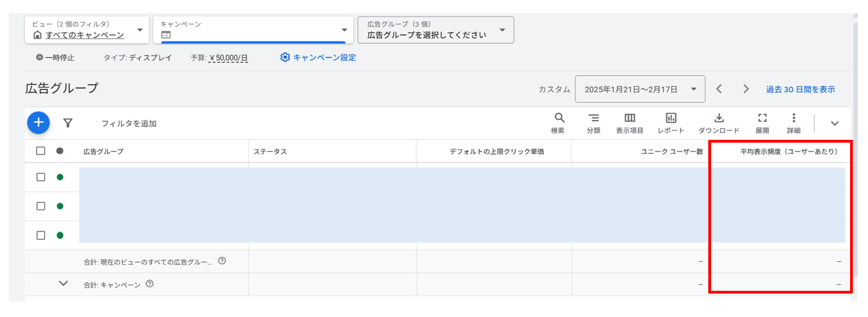Open the 広告グループ selection dropdown
The width and height of the screenshot is (868, 317).
(436, 30)
